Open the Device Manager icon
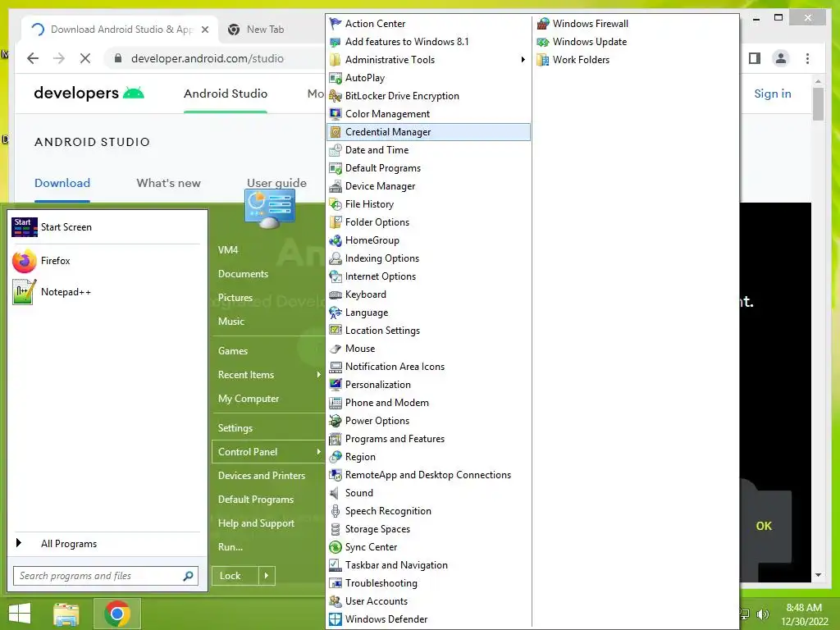 point(336,186)
